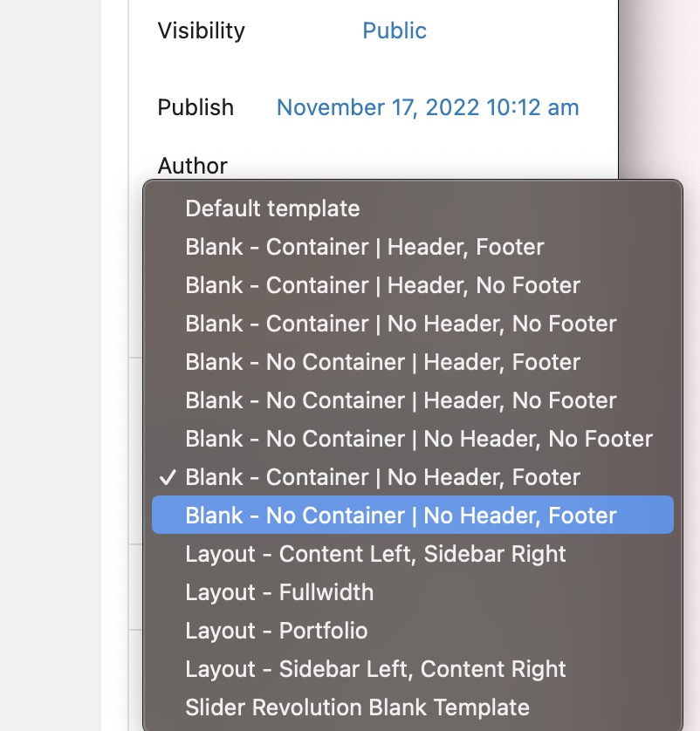
Task: Select Blank - Container | No Header, No Footer
Action: [401, 324]
